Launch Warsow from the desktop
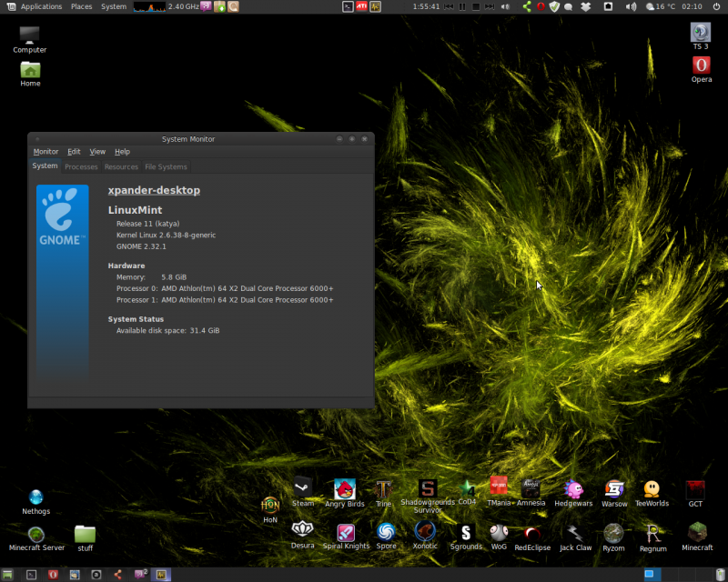 614,494
